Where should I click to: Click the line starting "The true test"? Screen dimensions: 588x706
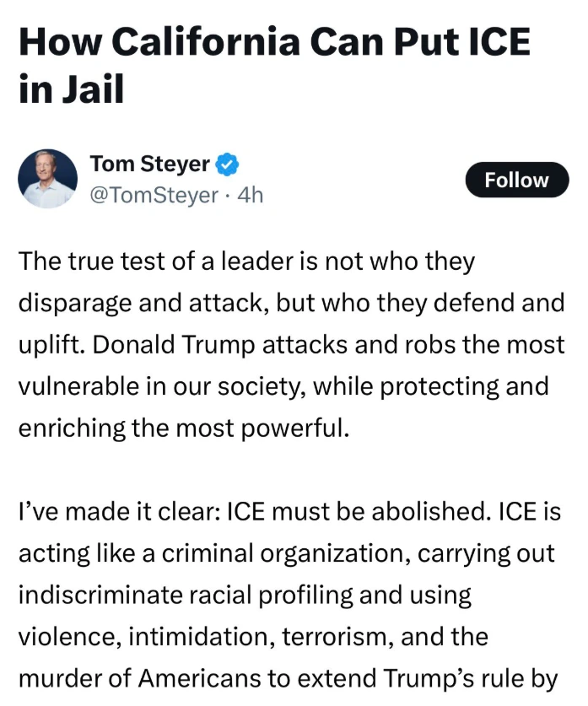246,261
